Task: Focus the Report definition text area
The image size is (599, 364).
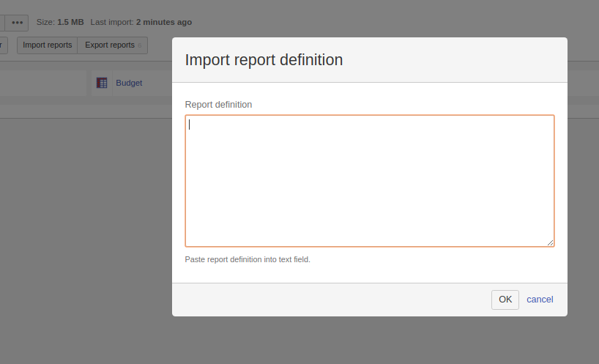Action: [369, 180]
